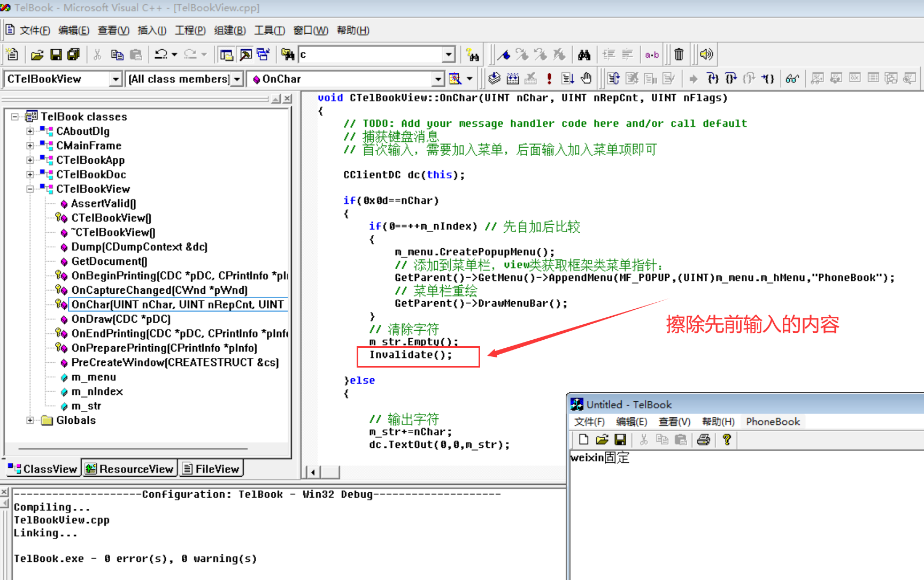
Task: Click the Find text input field
Action: [x=371, y=54]
